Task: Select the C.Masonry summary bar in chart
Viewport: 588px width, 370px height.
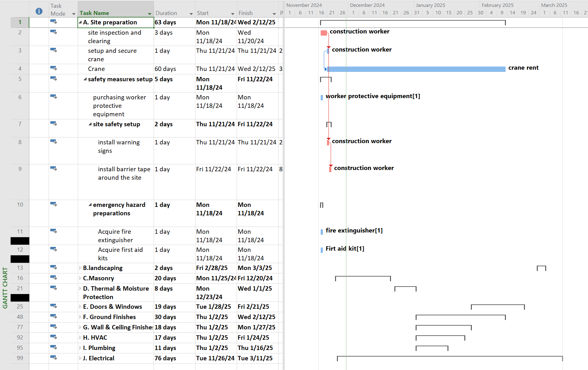Action: click(363, 278)
